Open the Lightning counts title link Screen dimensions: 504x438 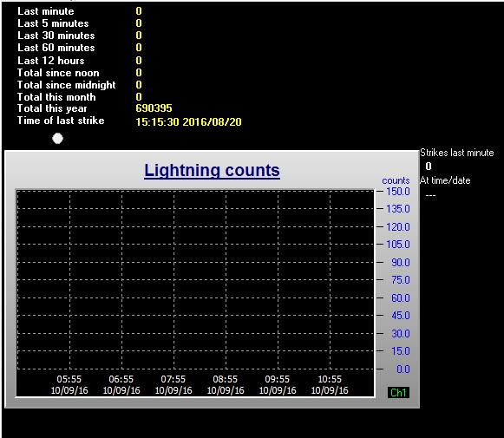[212, 170]
